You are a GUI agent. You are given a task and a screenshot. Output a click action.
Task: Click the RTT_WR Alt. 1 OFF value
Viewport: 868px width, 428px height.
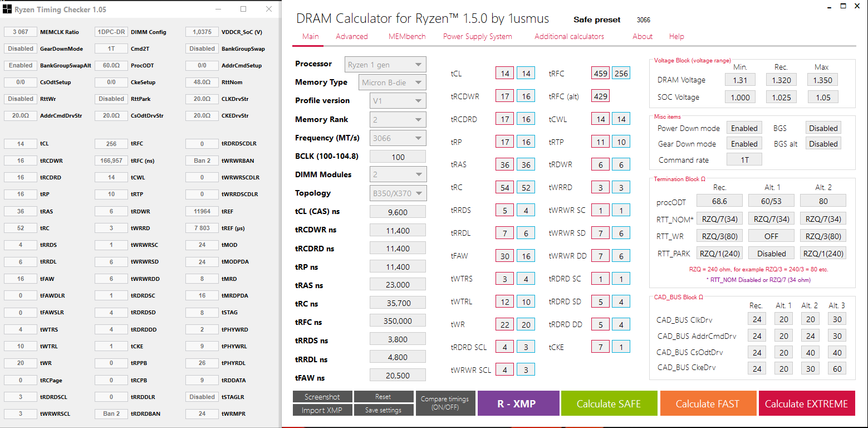click(771, 236)
